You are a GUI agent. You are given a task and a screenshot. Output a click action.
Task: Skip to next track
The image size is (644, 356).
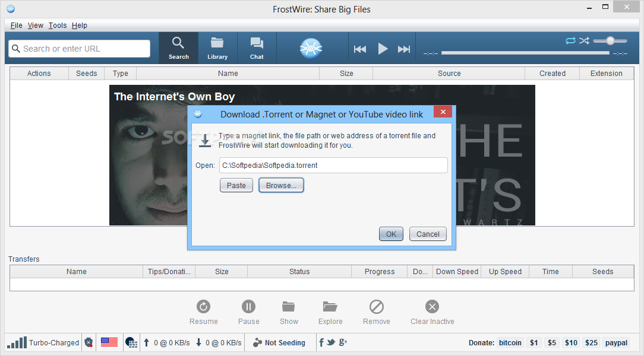click(x=404, y=49)
